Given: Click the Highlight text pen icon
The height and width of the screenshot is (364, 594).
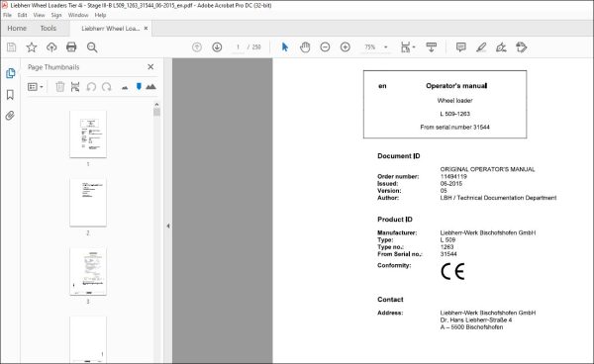Looking at the screenshot, I should 481,46.
